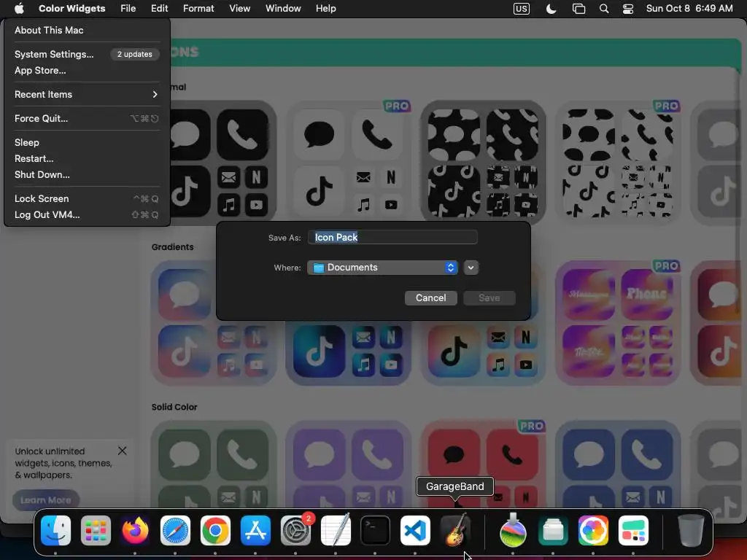The width and height of the screenshot is (747, 560).
Task: Click the Learn More button
Action: pos(46,500)
